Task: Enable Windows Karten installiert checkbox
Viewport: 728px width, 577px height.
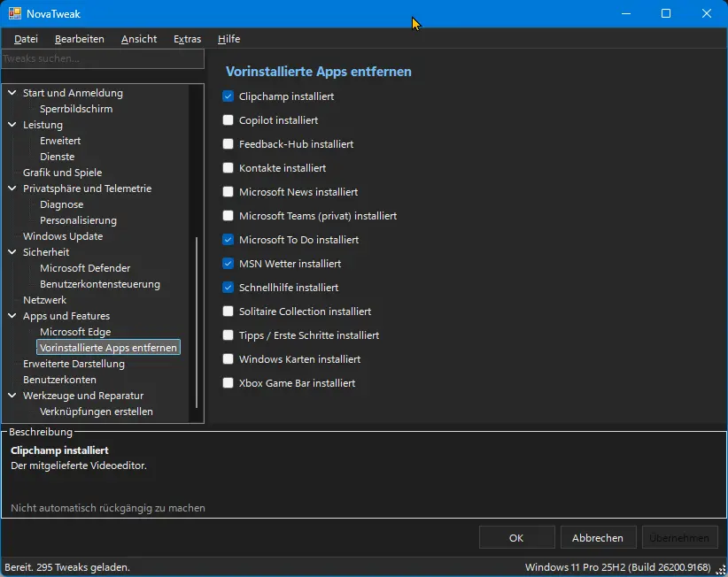Action: 228,359
